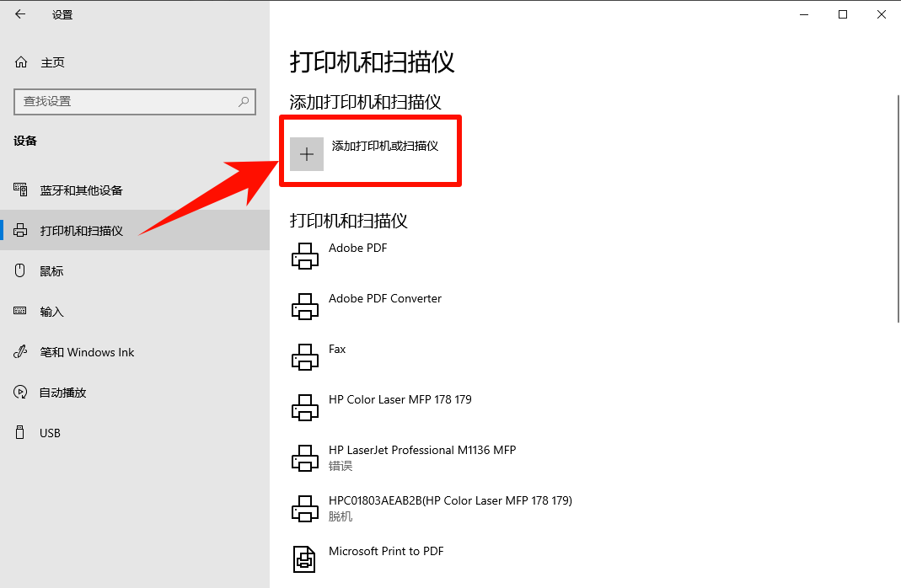Select the Adobe PDF printer icon

click(304, 255)
